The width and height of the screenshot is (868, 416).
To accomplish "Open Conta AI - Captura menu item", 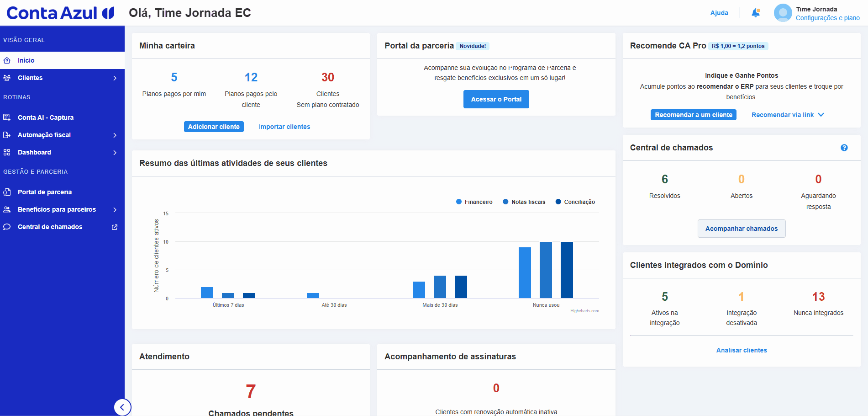I will point(62,117).
